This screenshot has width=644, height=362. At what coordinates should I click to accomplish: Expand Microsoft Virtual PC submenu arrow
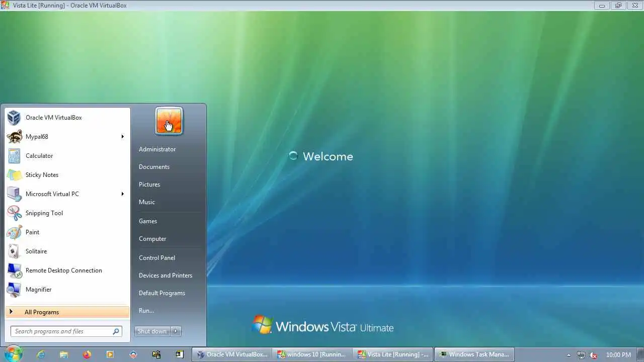click(122, 194)
